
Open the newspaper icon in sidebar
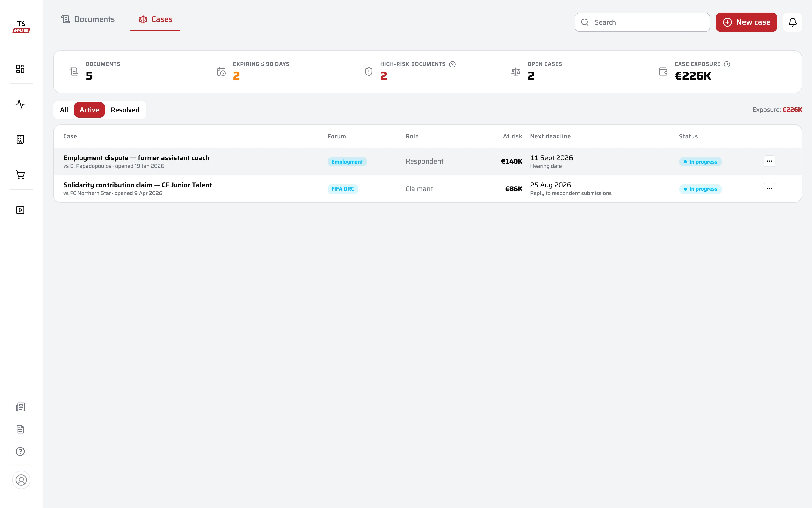(21, 407)
